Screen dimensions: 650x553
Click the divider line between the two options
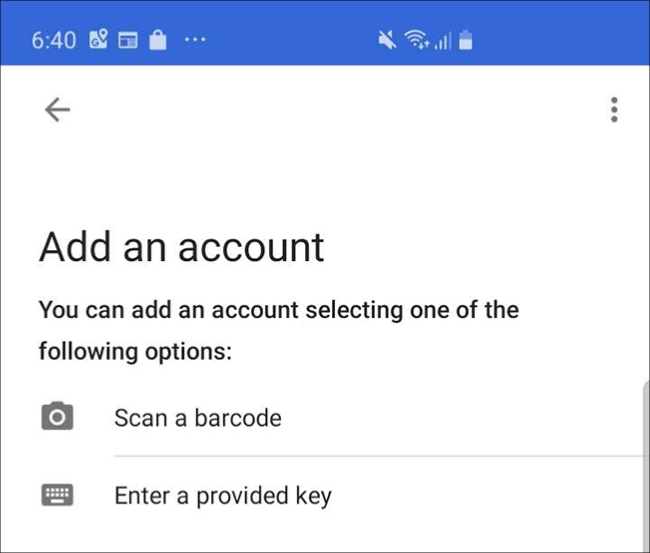coord(380,455)
